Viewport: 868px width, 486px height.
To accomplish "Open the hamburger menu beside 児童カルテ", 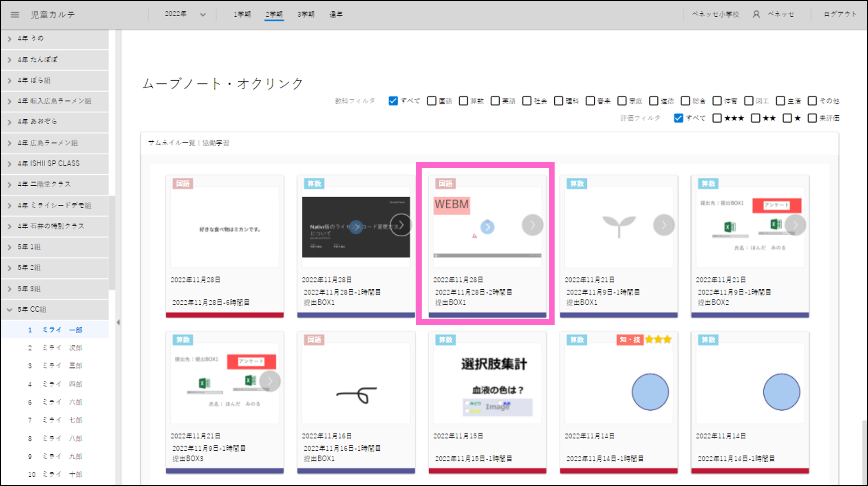I will pos(15,15).
